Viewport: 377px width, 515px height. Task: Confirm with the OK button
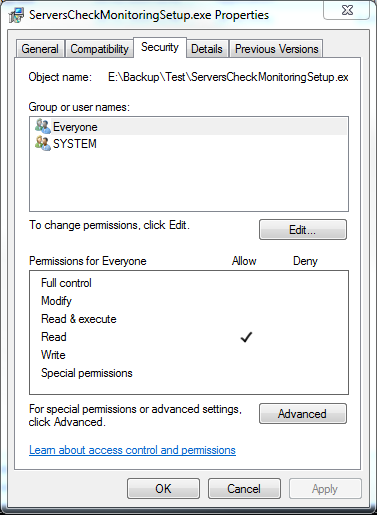(x=163, y=489)
